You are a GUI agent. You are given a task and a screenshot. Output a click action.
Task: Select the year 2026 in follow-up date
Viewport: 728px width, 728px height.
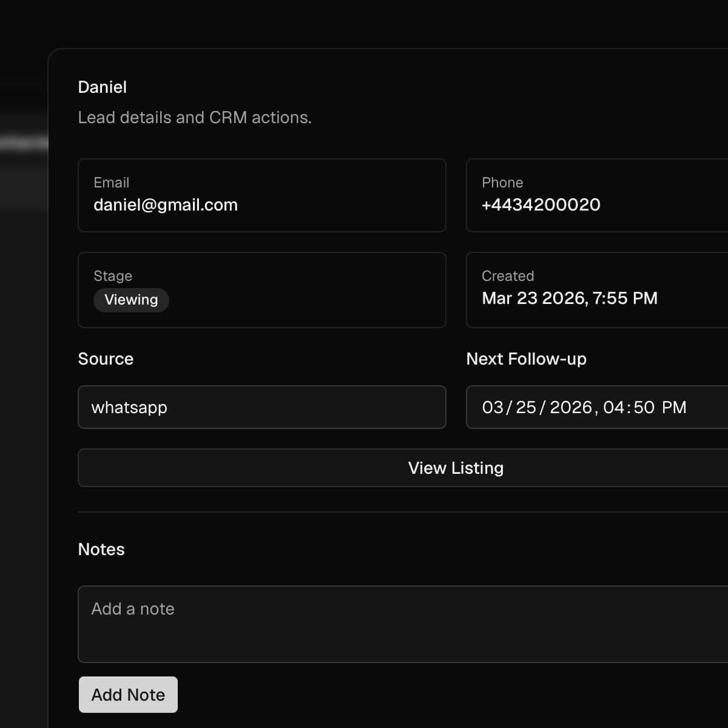(570, 407)
